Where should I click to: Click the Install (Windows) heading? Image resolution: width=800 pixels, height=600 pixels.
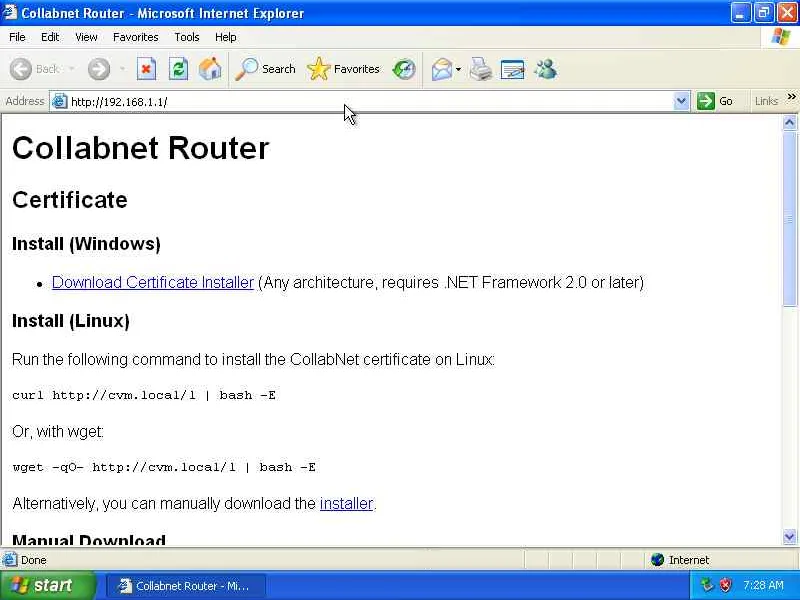pos(86,244)
